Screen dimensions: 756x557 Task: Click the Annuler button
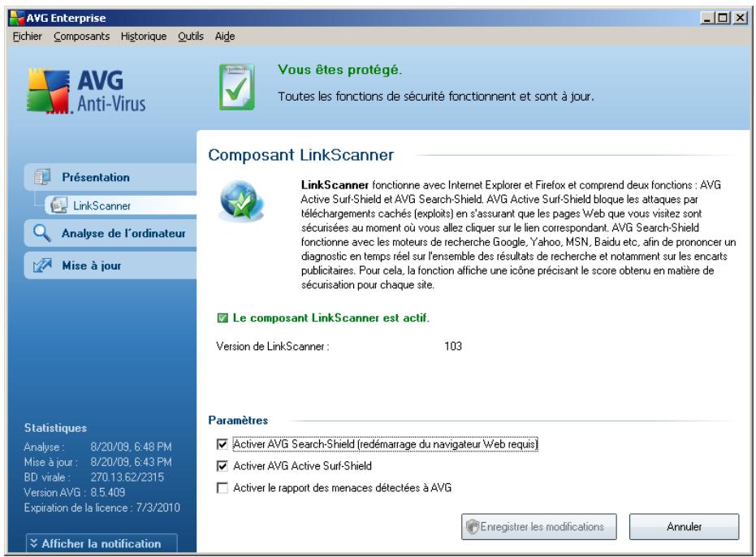point(684,526)
